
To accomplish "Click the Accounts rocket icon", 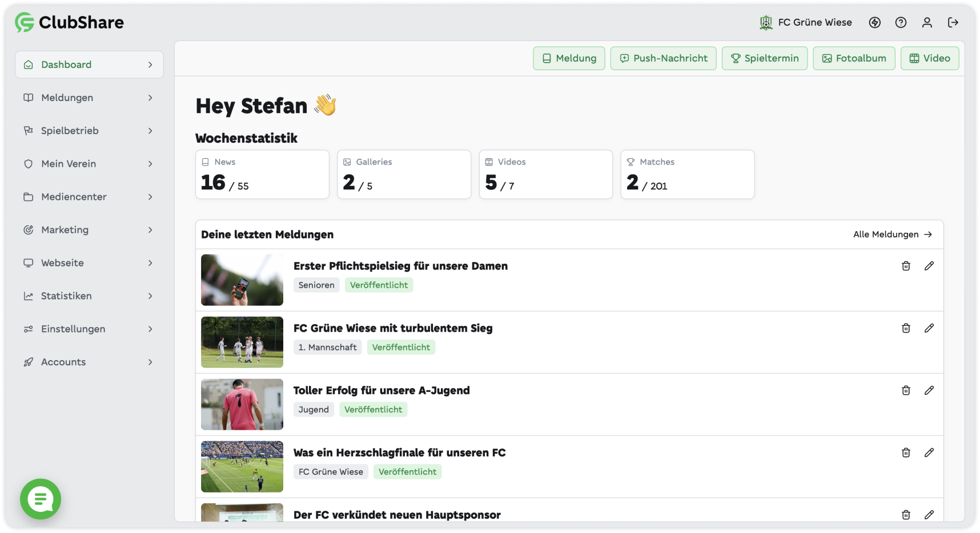I will pyautogui.click(x=28, y=362).
